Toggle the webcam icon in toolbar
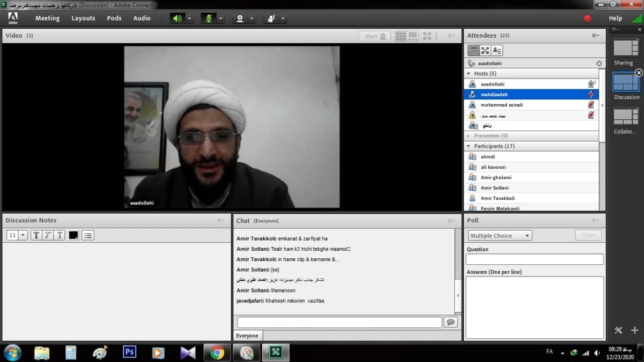Image resolution: width=644 pixels, height=362 pixels. [x=239, y=18]
